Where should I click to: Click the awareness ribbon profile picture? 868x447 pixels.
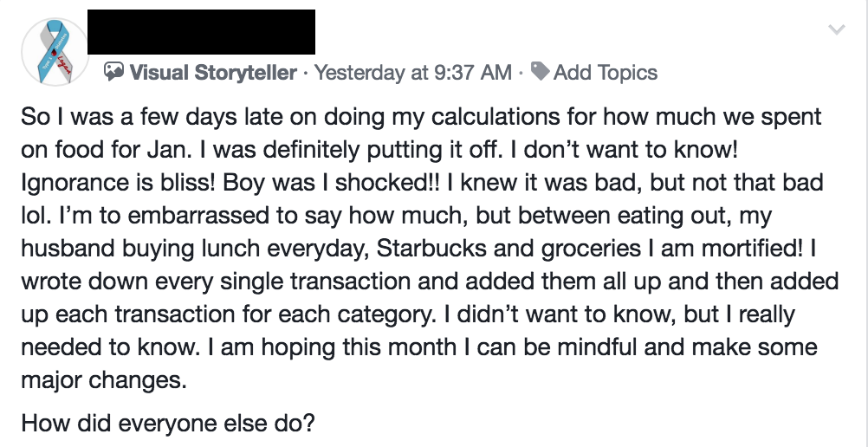(55, 51)
